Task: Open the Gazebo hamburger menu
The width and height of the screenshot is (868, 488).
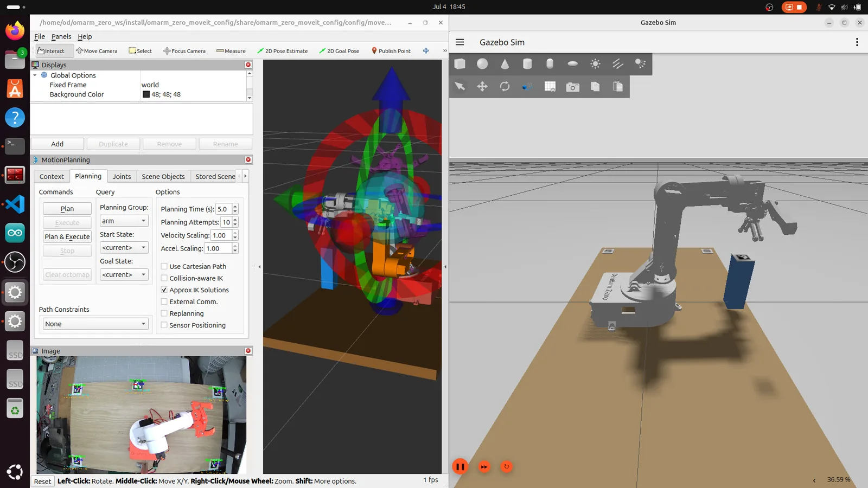Action: tap(460, 42)
